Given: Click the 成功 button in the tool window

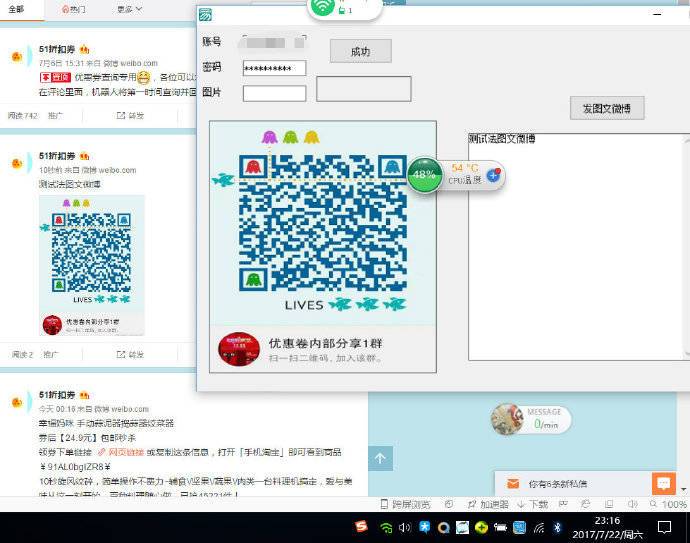Looking at the screenshot, I should 360,51.
